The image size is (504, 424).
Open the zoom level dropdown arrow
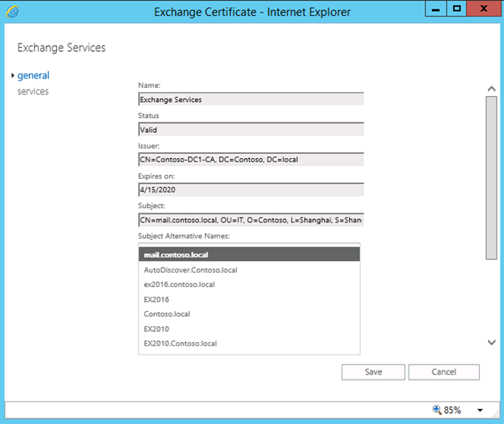pyautogui.click(x=480, y=410)
